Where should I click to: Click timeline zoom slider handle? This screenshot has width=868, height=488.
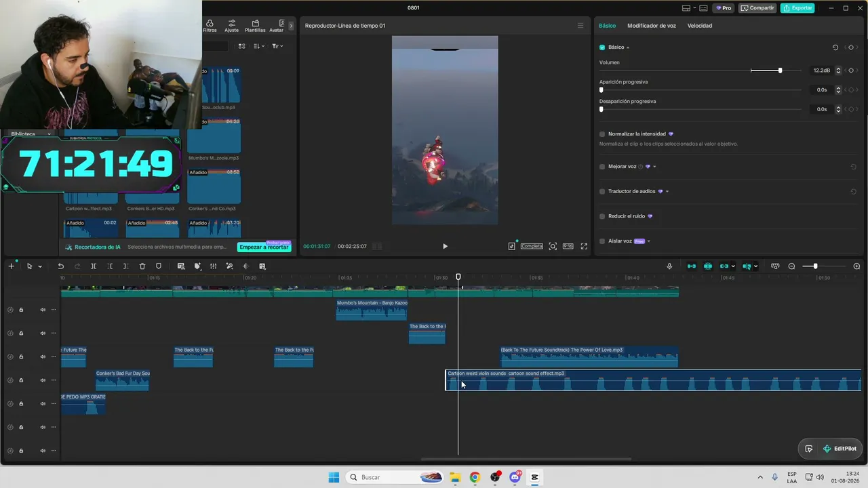pos(815,266)
